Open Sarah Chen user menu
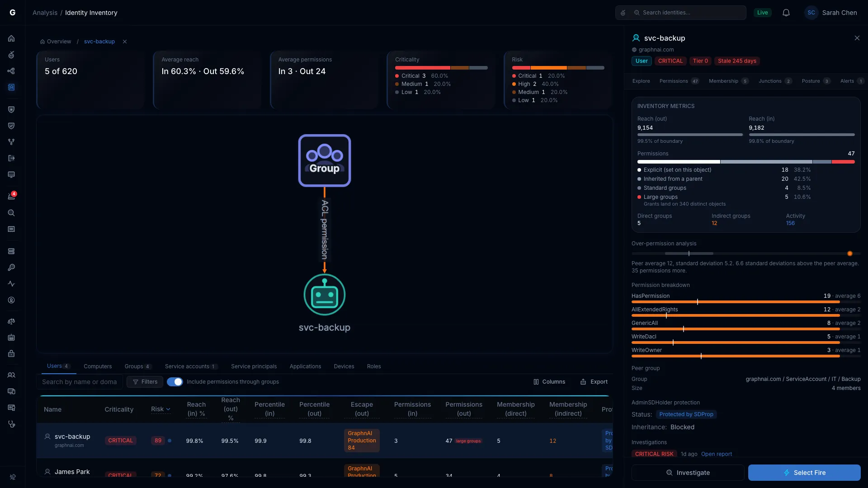Viewport: 868px width, 488px height. point(830,13)
